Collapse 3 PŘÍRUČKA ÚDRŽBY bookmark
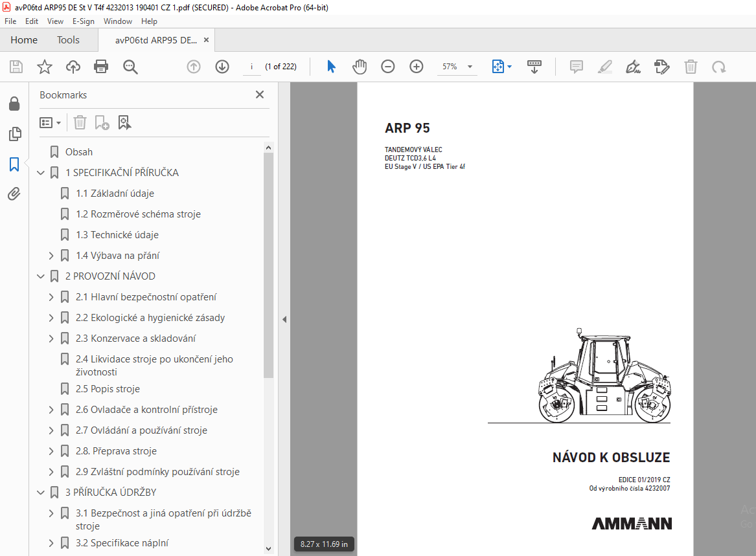 point(41,493)
